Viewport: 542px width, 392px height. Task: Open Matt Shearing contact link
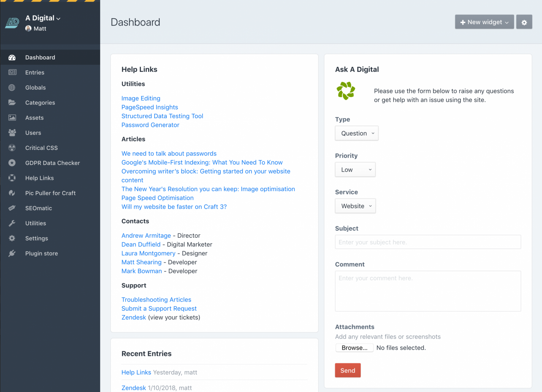click(141, 262)
